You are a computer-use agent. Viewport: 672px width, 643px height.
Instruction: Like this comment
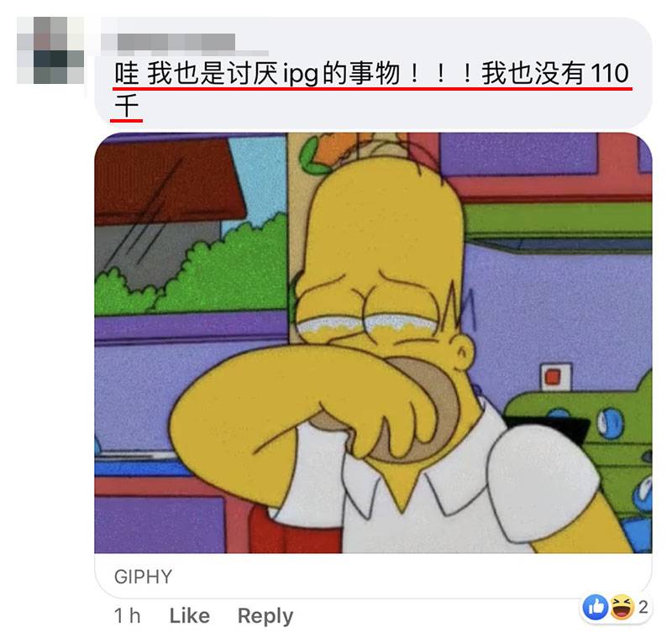[190, 615]
